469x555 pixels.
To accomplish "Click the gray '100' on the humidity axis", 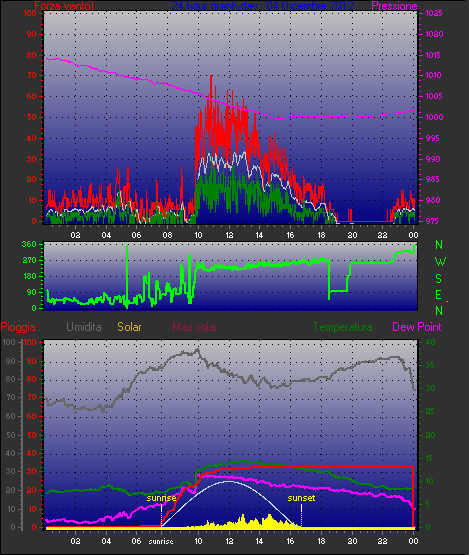I will [x=9, y=342].
